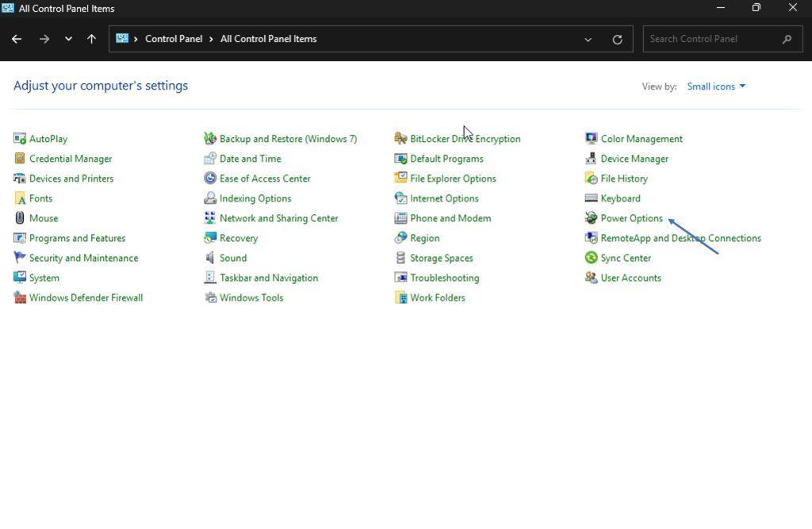Click the Work Folders icon
The height and width of the screenshot is (529, 812).
(400, 297)
